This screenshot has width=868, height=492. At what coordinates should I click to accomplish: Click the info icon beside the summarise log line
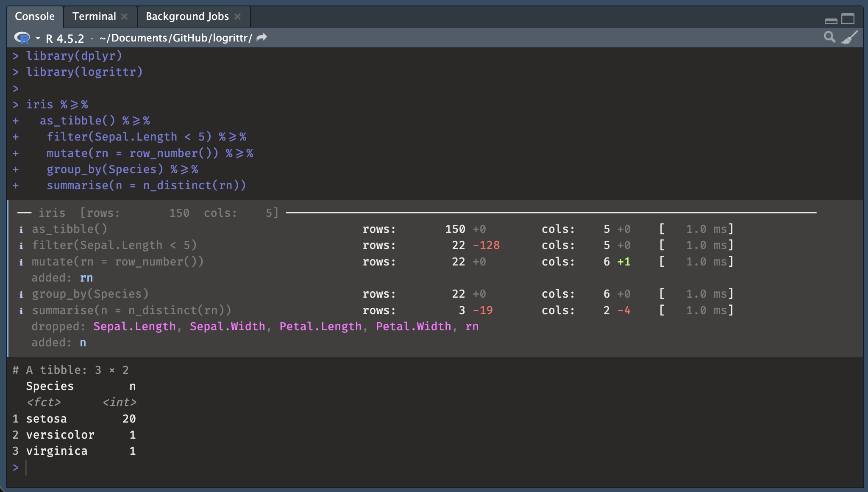click(x=21, y=311)
